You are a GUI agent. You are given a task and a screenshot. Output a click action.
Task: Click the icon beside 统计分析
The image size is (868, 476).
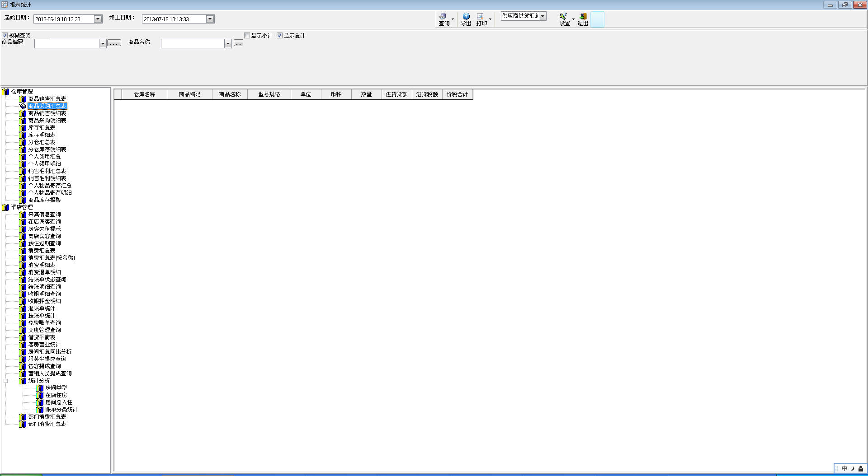[23, 381]
